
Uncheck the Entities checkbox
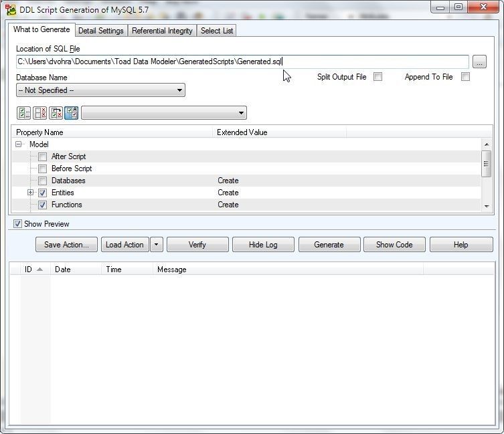[x=42, y=193]
